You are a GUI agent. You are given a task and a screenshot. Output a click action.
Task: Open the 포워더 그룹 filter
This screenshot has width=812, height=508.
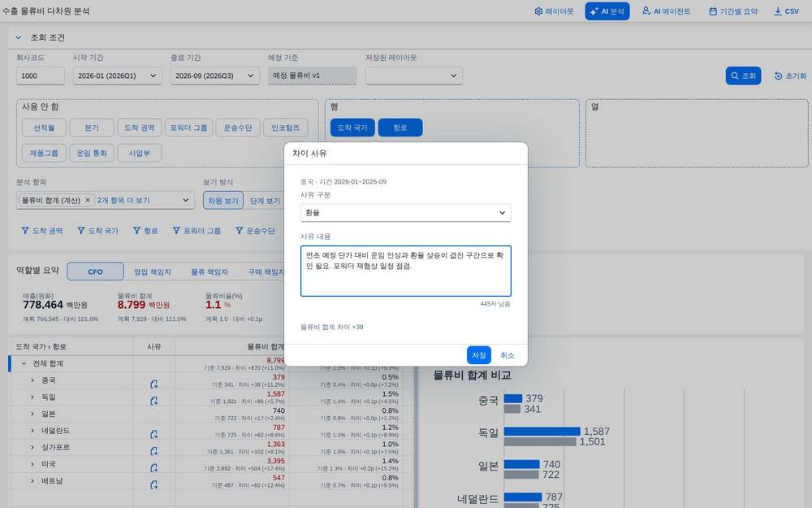197,231
